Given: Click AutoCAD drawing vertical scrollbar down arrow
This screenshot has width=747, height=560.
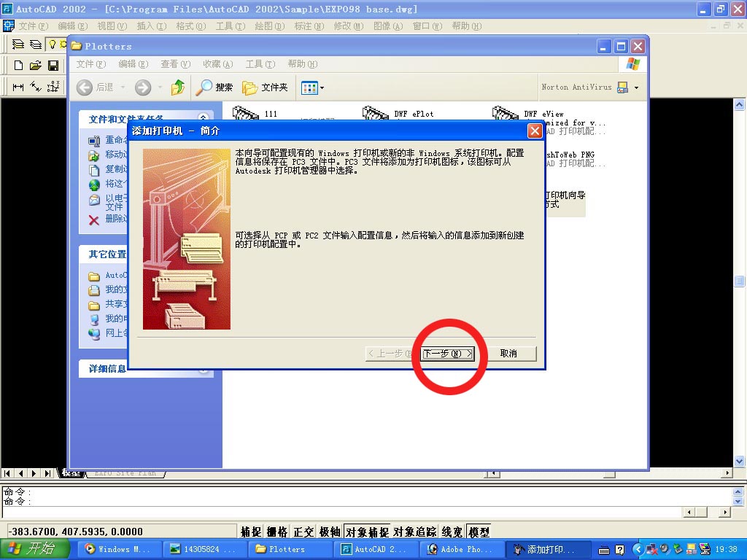Looking at the screenshot, I should click(740, 461).
